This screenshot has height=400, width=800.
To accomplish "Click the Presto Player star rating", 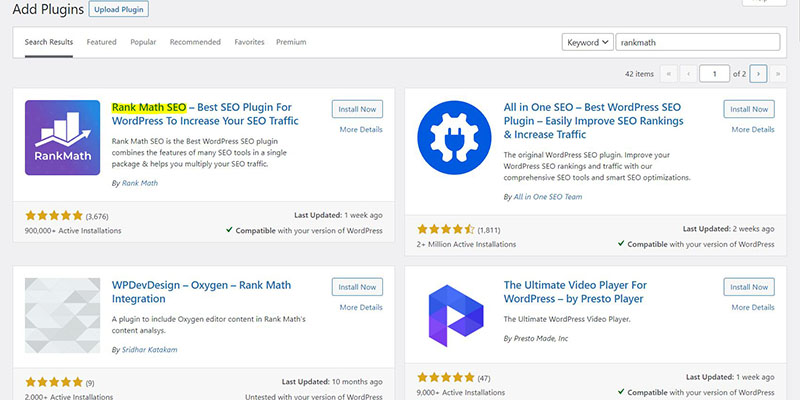I will coord(445,378).
